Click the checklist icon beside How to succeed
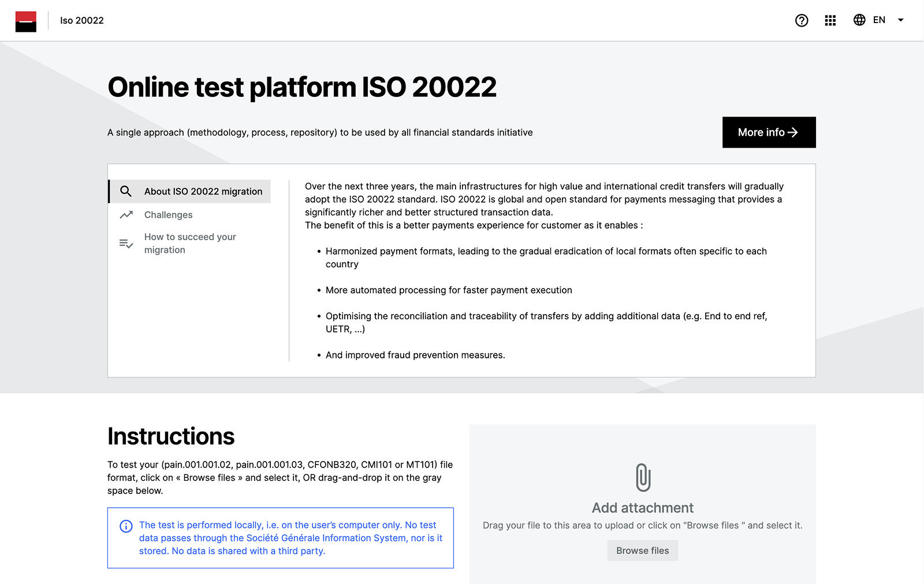 pos(126,244)
